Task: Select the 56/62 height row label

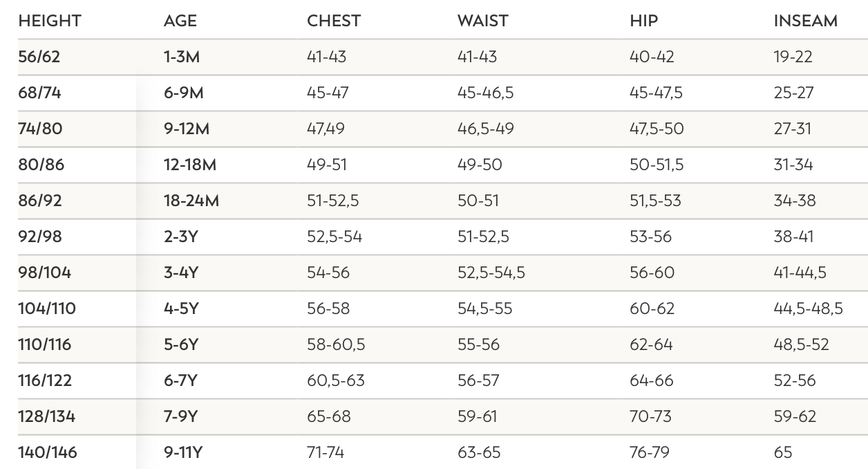Action: pos(39,57)
